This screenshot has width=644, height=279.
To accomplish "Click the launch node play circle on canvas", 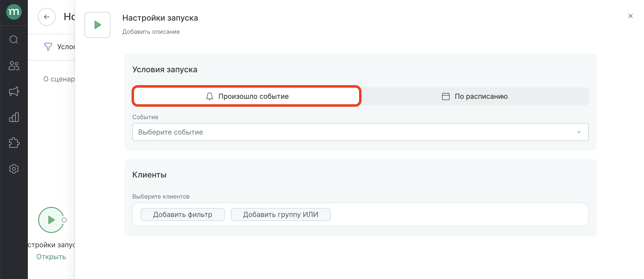I will click(51, 220).
